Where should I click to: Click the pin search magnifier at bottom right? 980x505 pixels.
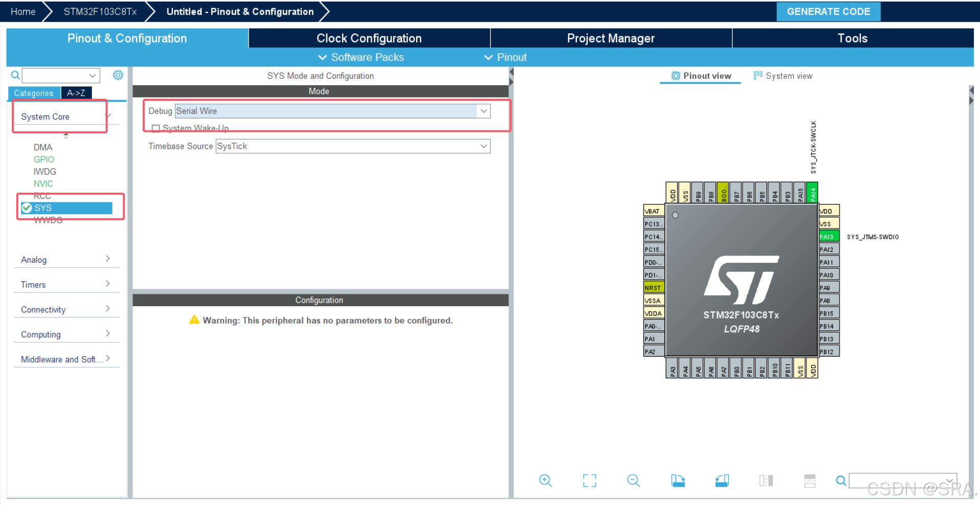[841, 480]
